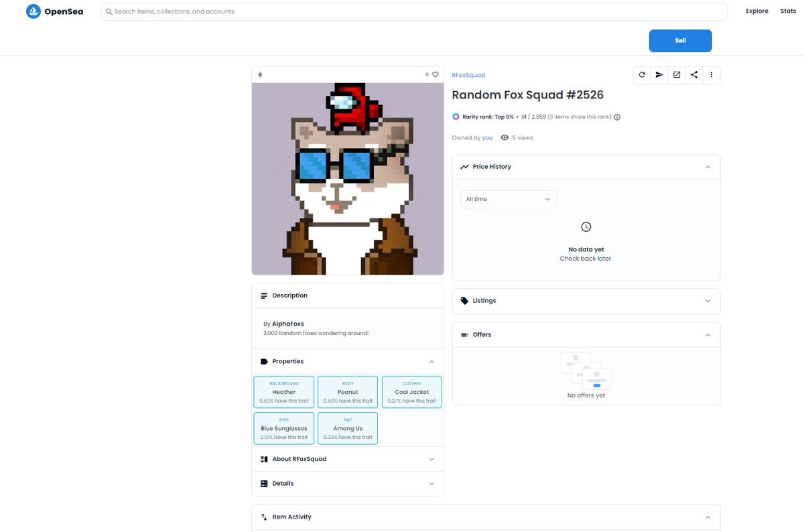Click the OpenSea wordmark

[64, 11]
